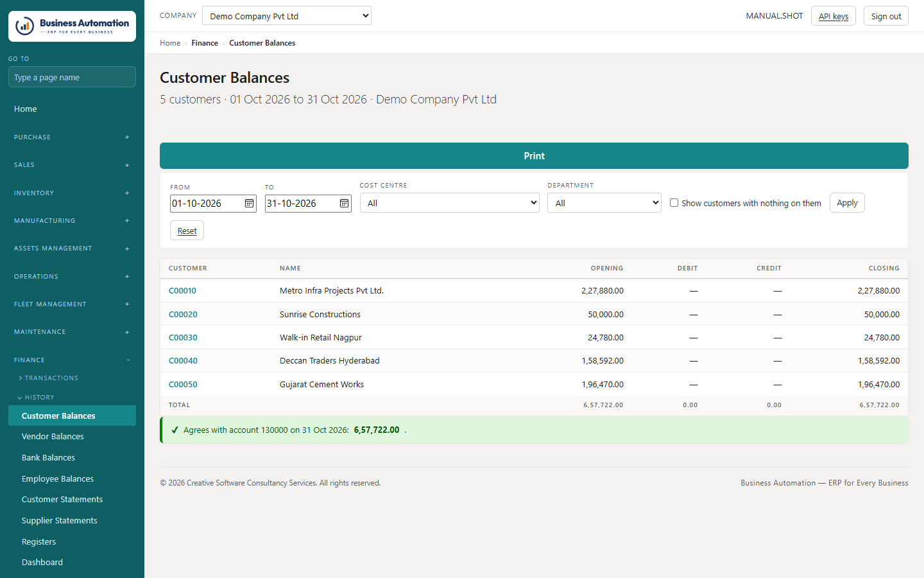Collapse the Finance sidebar section
The height and width of the screenshot is (578, 924).
click(x=72, y=360)
